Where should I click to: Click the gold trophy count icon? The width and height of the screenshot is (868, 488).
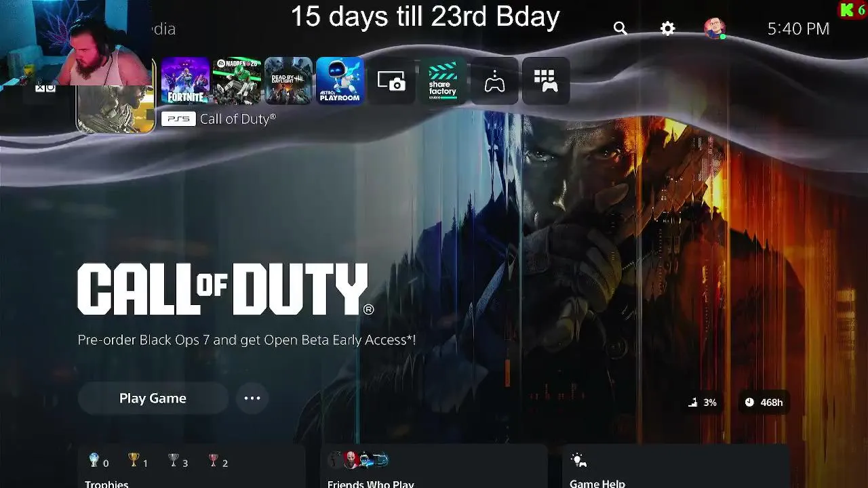(x=134, y=461)
